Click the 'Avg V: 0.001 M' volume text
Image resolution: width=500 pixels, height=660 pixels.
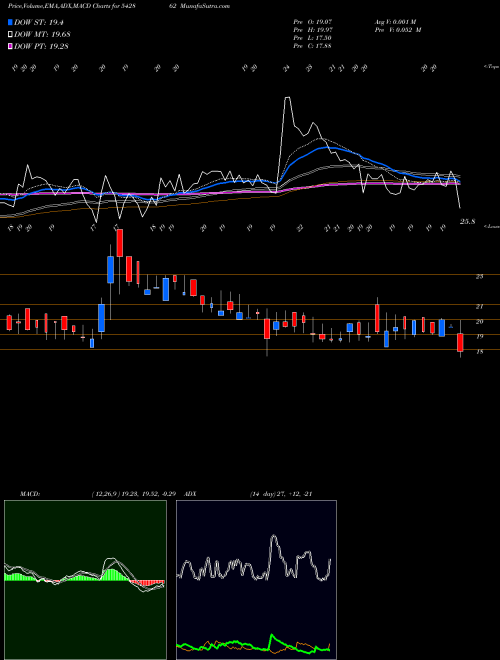(395, 22)
